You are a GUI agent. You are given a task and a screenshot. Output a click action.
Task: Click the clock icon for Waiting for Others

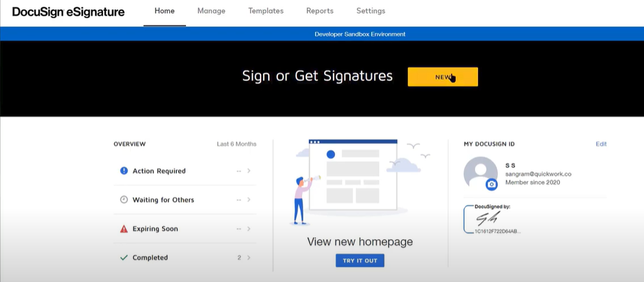[x=124, y=200]
